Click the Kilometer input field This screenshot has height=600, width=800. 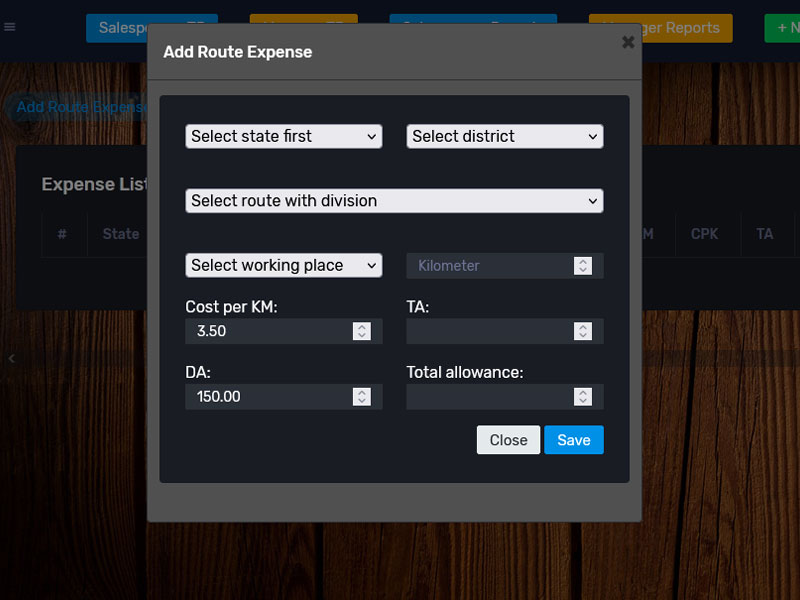[x=488, y=266]
